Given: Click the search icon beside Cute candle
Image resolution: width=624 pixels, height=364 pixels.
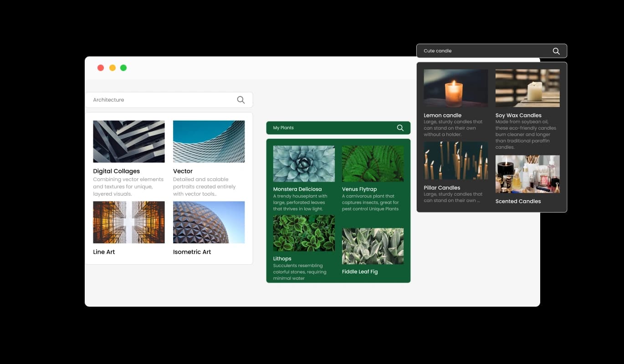Looking at the screenshot, I should pyautogui.click(x=556, y=51).
